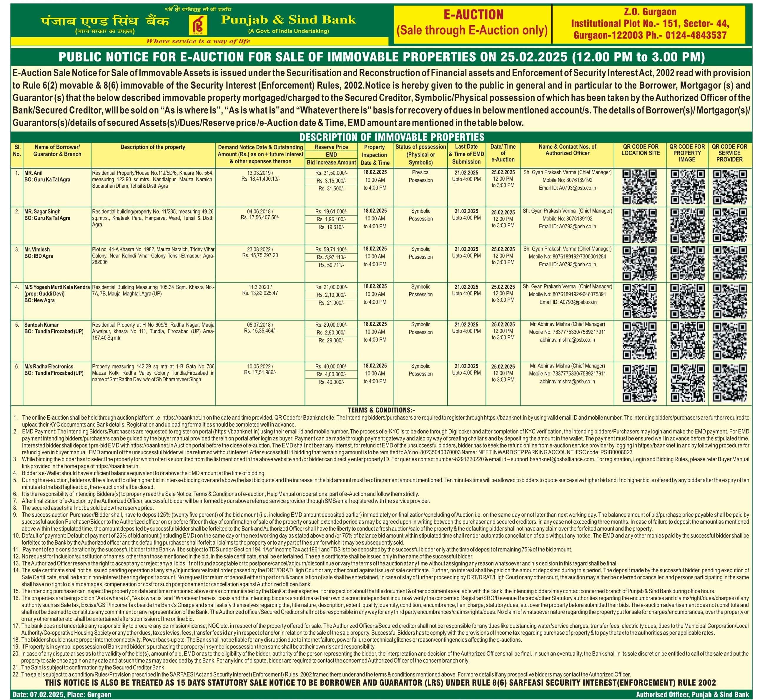Click EMD amount 'Rs. 3,15,000/-'

coord(331,181)
